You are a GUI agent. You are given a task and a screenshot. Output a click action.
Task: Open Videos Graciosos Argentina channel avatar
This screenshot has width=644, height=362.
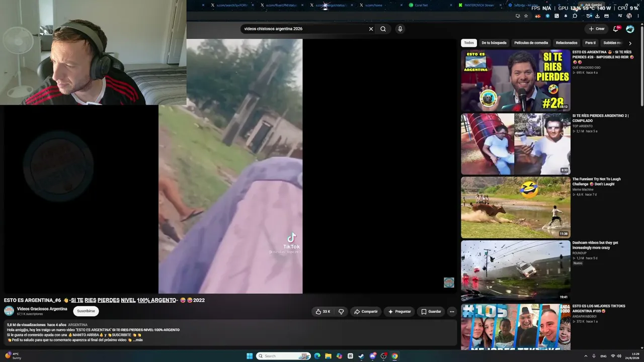(9, 311)
